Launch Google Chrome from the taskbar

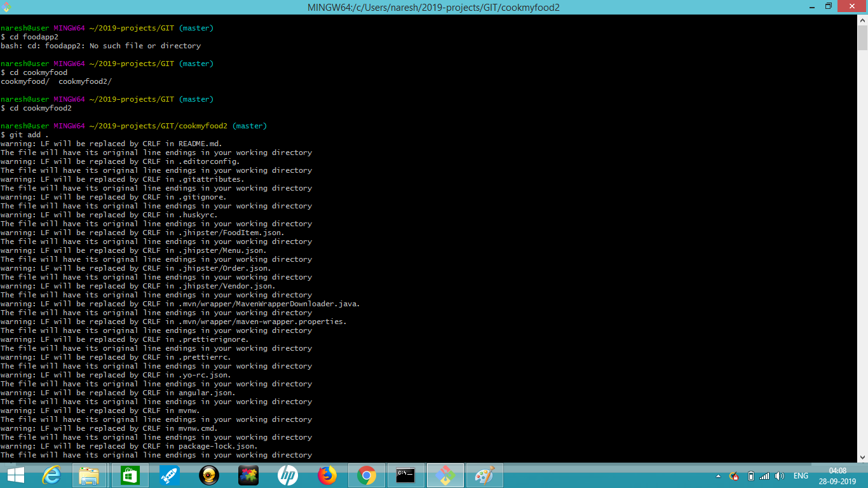click(x=367, y=475)
